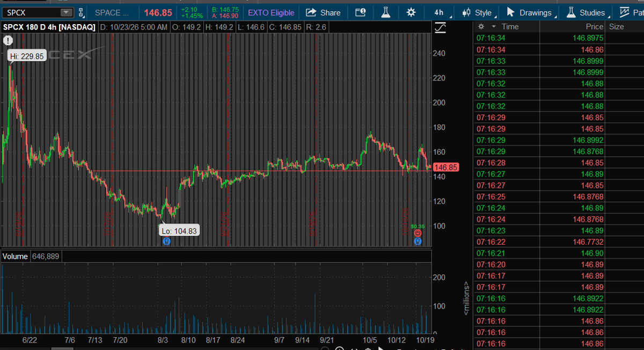The width and height of the screenshot is (644, 350).
Task: Open chart settings with the gear icon
Action: (411, 12)
